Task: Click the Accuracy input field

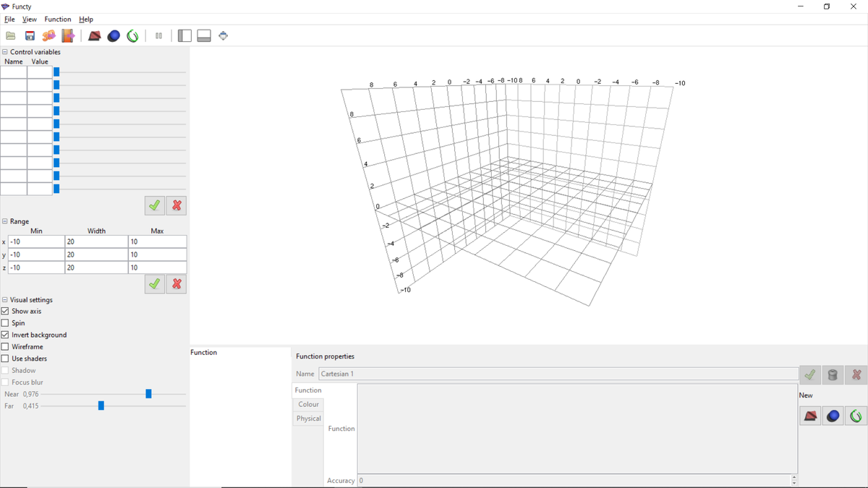Action: pos(574,481)
